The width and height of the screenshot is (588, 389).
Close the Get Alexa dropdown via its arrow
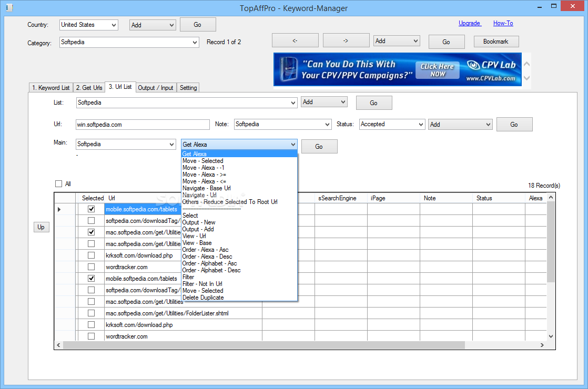293,144
